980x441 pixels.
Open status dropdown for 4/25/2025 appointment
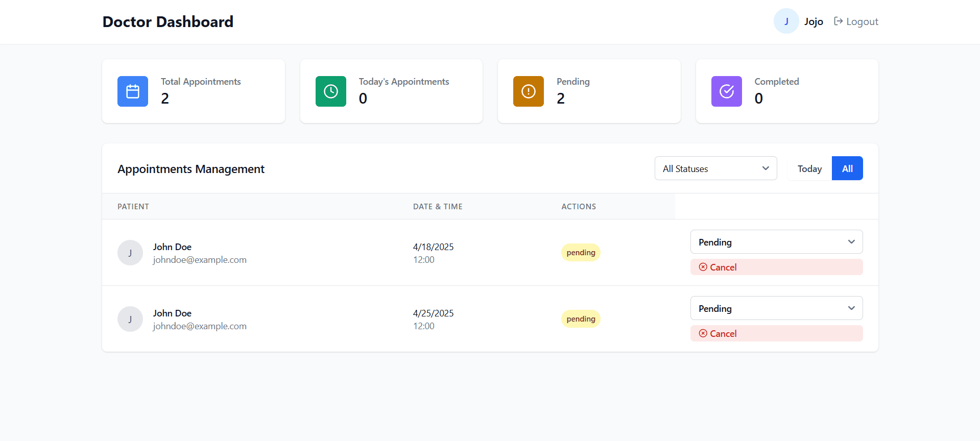777,308
